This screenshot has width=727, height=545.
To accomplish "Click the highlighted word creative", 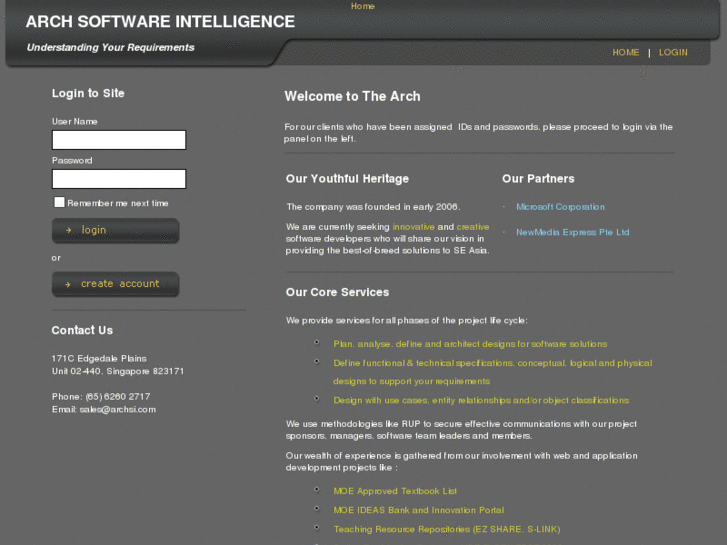I will click(472, 227).
